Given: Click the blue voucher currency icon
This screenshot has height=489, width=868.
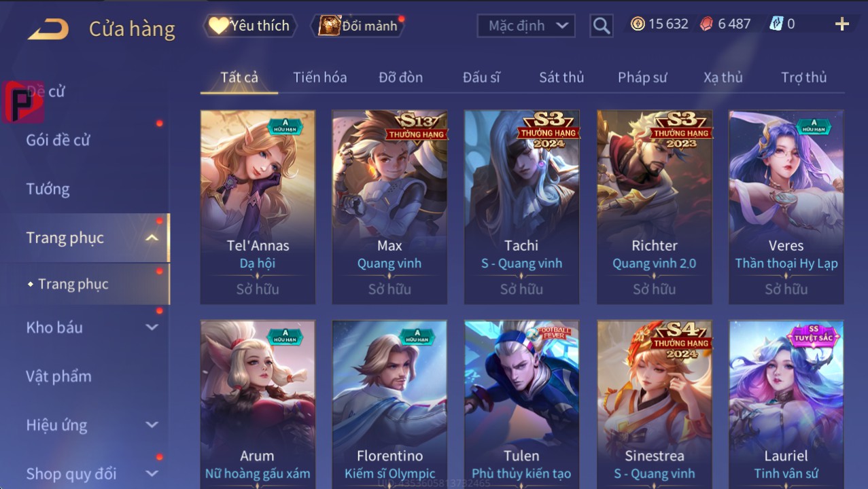Looking at the screenshot, I should (776, 24).
